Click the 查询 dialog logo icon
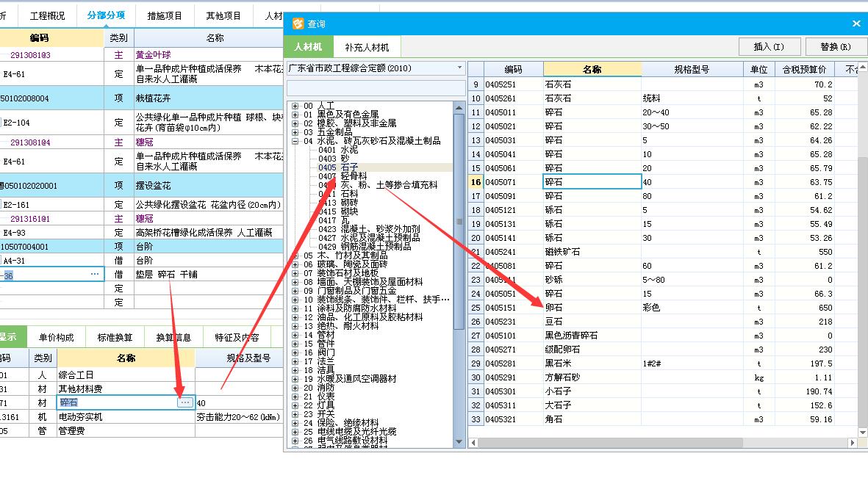 coord(298,23)
